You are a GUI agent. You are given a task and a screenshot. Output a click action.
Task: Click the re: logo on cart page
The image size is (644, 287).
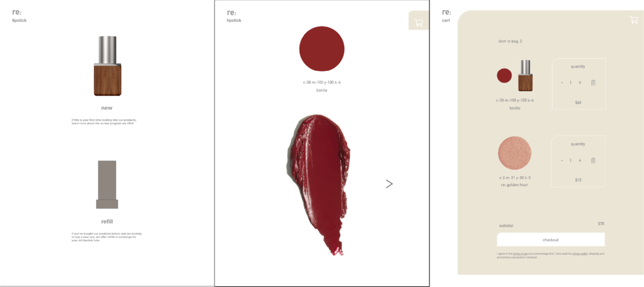pos(446,12)
